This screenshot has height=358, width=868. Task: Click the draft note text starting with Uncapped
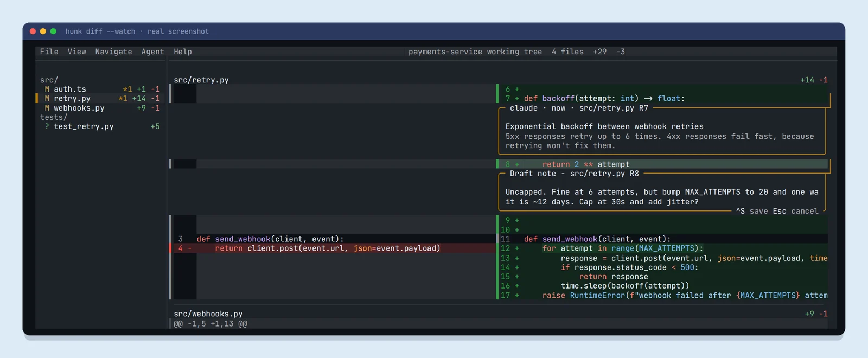point(662,197)
